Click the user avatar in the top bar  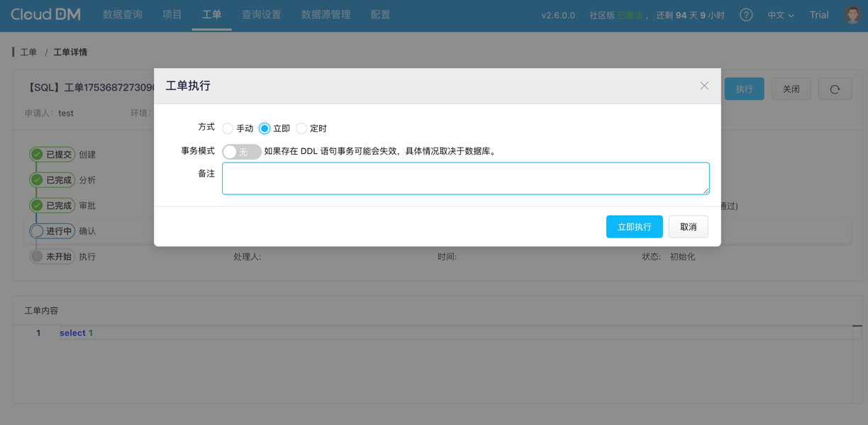852,13
